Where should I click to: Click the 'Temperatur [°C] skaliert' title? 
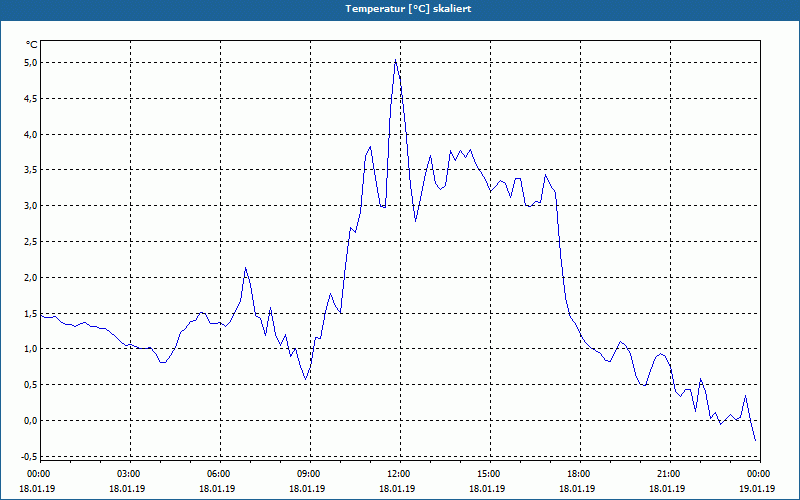coord(408,9)
